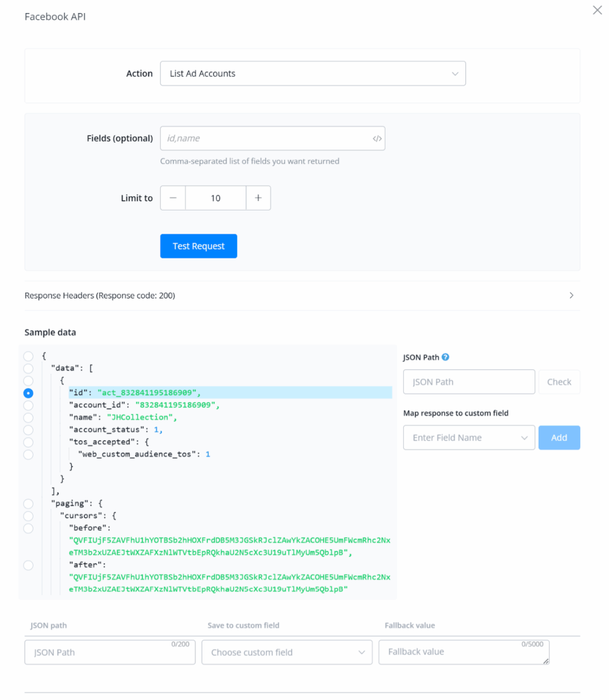
Task: Open the Choose custom field dropdown
Action: (287, 653)
